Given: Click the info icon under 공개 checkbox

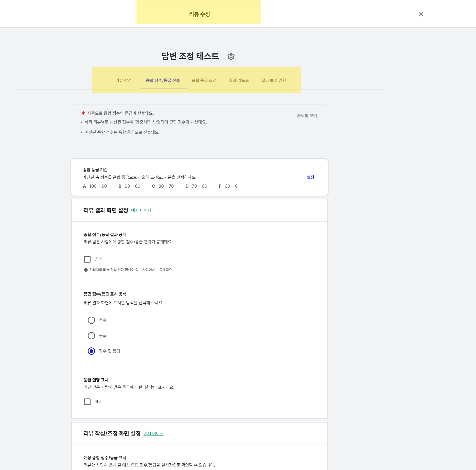Looking at the screenshot, I should click(x=86, y=270).
